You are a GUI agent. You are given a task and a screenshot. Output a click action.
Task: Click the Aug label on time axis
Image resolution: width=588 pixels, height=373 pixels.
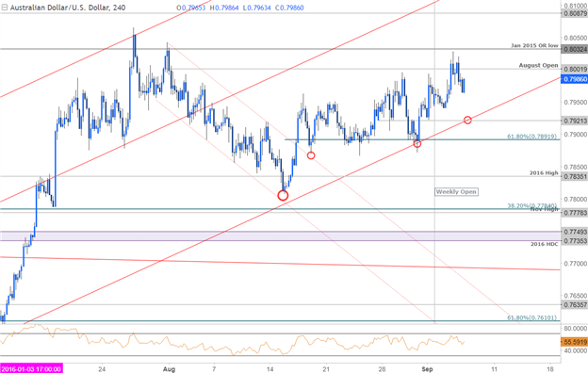tap(169, 369)
